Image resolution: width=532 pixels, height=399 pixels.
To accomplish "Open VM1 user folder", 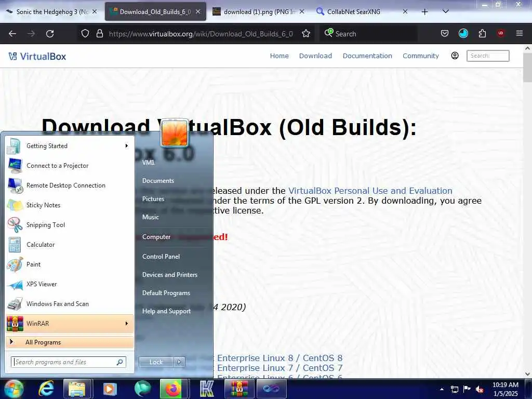I will click(148, 163).
